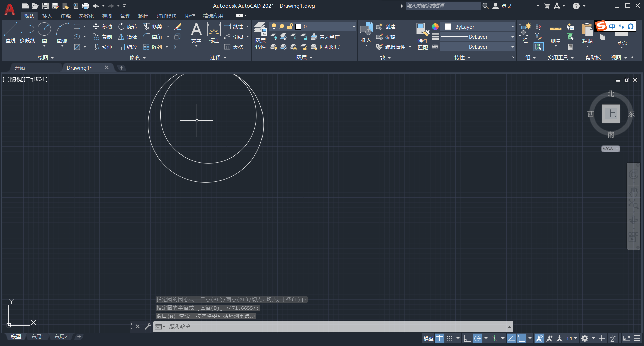Expand the 修改 (Modify) panel
The height and width of the screenshot is (346, 644).
click(138, 58)
